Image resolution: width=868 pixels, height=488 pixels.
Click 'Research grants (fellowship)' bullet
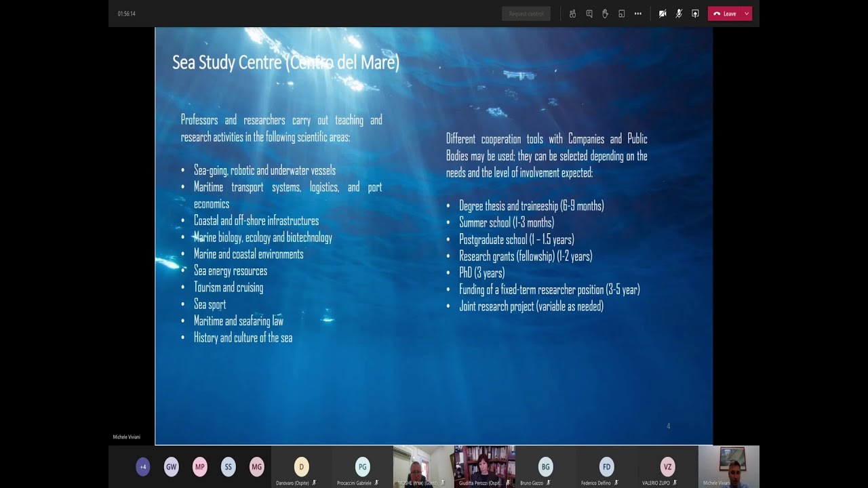coord(526,256)
